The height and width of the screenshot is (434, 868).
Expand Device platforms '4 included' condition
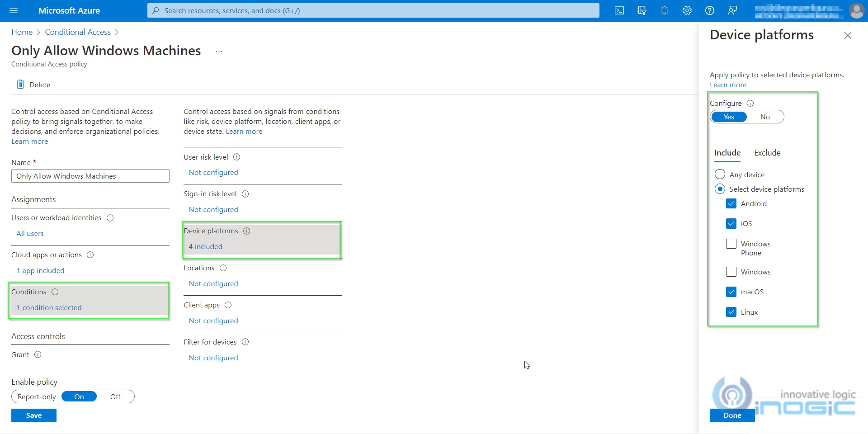coord(205,246)
